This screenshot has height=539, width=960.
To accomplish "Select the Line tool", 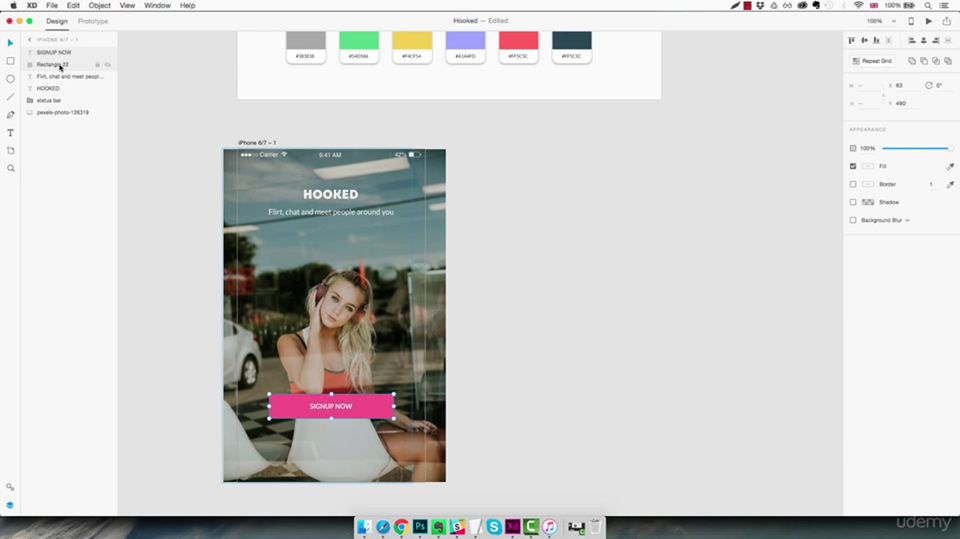I will click(x=11, y=97).
